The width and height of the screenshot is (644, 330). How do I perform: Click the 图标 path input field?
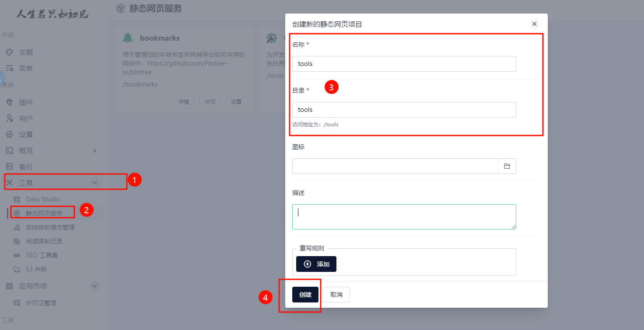[x=395, y=166]
